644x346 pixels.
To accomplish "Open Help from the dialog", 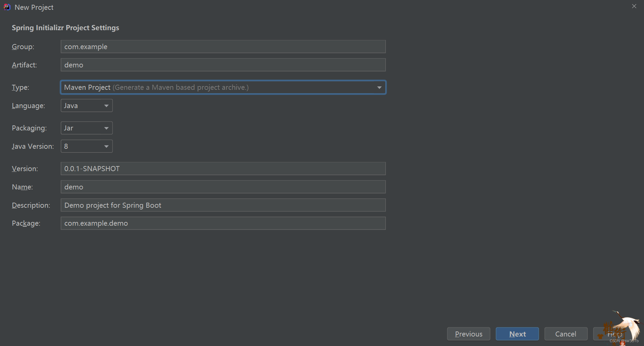I will [614, 334].
